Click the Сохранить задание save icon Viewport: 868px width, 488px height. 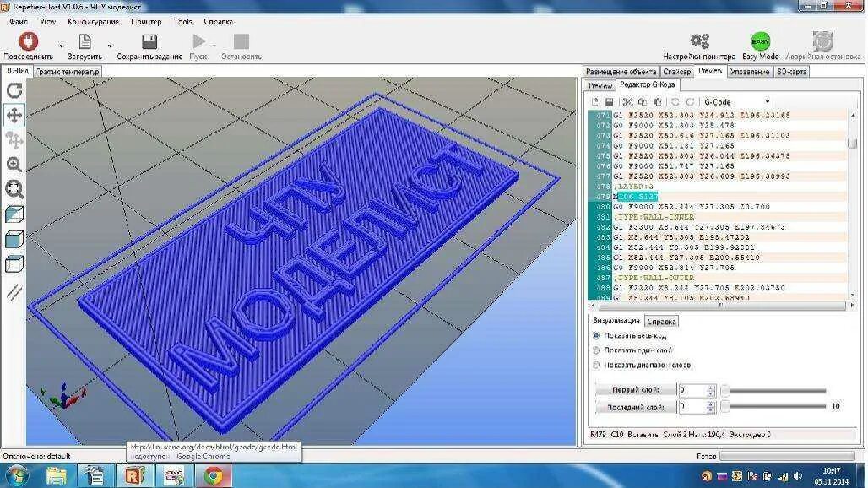pyautogui.click(x=149, y=41)
